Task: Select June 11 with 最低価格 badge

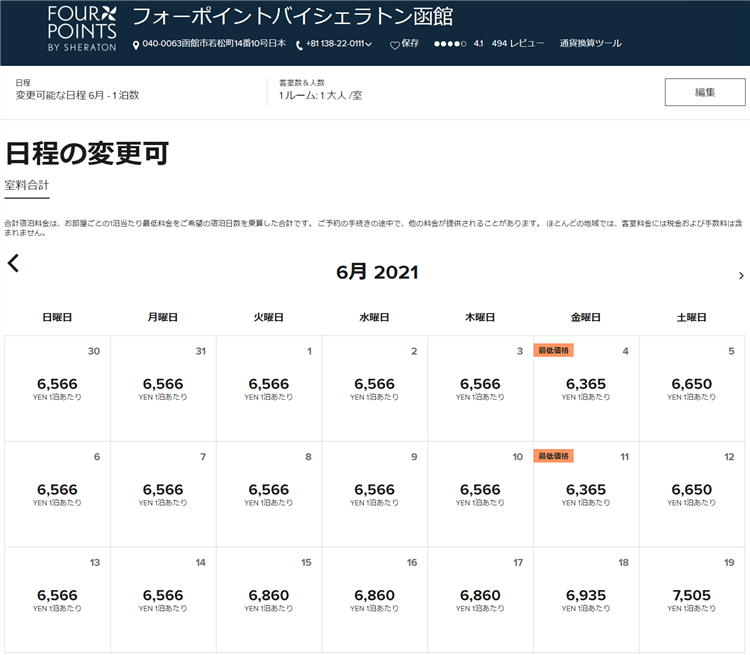Action: tap(586, 493)
